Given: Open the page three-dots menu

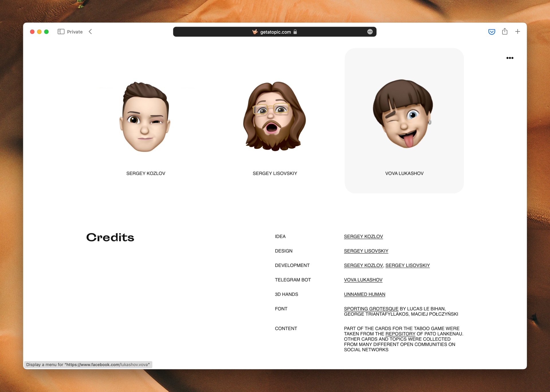Looking at the screenshot, I should point(510,58).
